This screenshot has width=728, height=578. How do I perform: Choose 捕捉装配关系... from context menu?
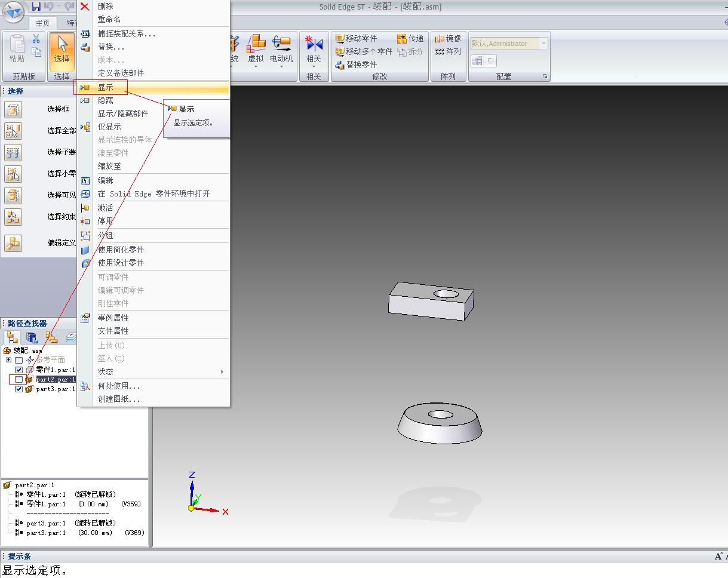(153, 34)
